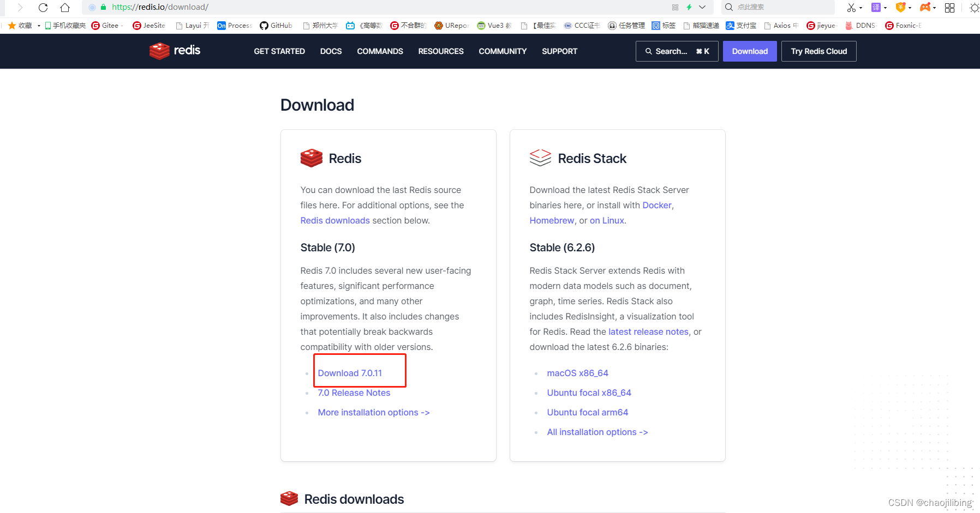Open the latest release notes link
Viewport: 980px width, 513px height.
pos(648,331)
